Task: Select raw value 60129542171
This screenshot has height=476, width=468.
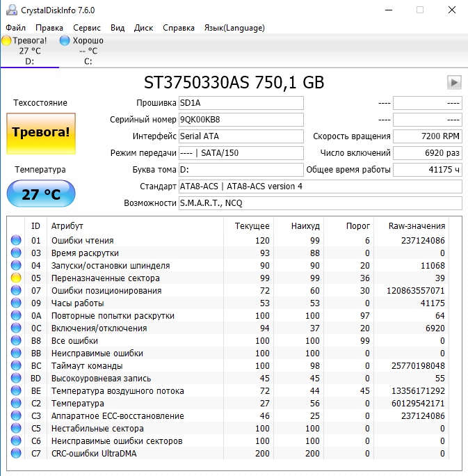Action: pyautogui.click(x=418, y=404)
